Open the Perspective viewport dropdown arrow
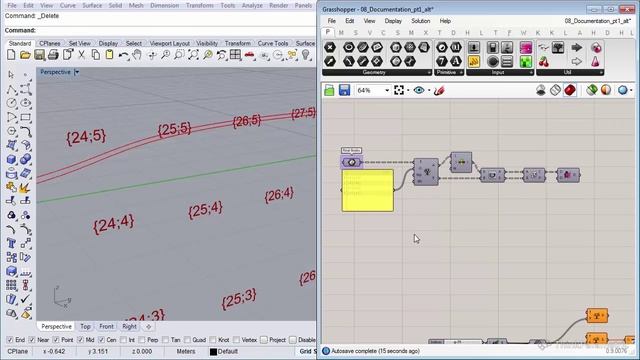This screenshot has width=640, height=360. point(76,72)
